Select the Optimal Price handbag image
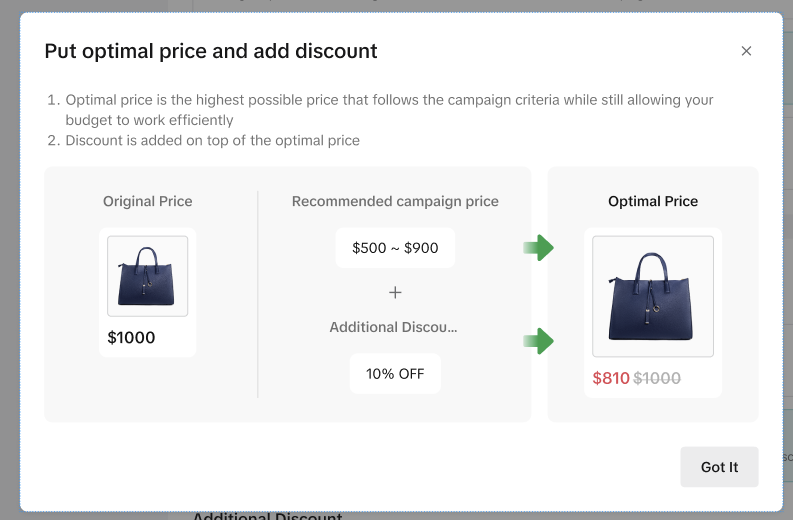The height and width of the screenshot is (520, 793). pyautogui.click(x=653, y=296)
